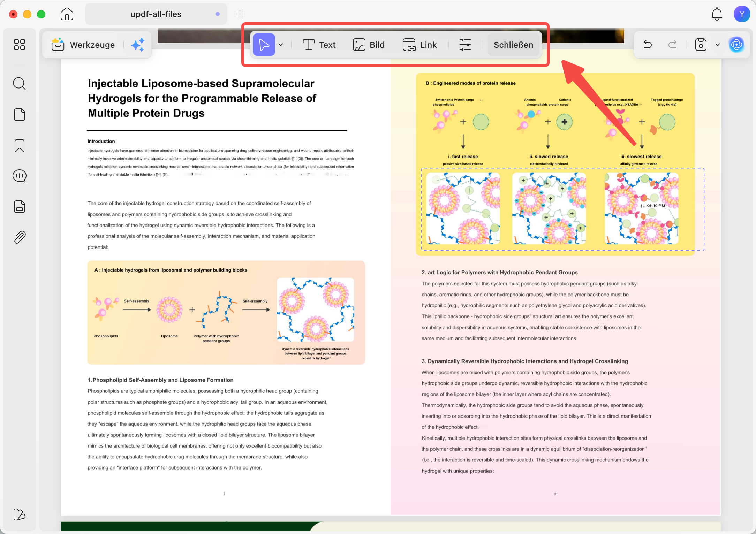Expand the save options dropdown
This screenshot has width=756, height=534.
click(x=718, y=45)
